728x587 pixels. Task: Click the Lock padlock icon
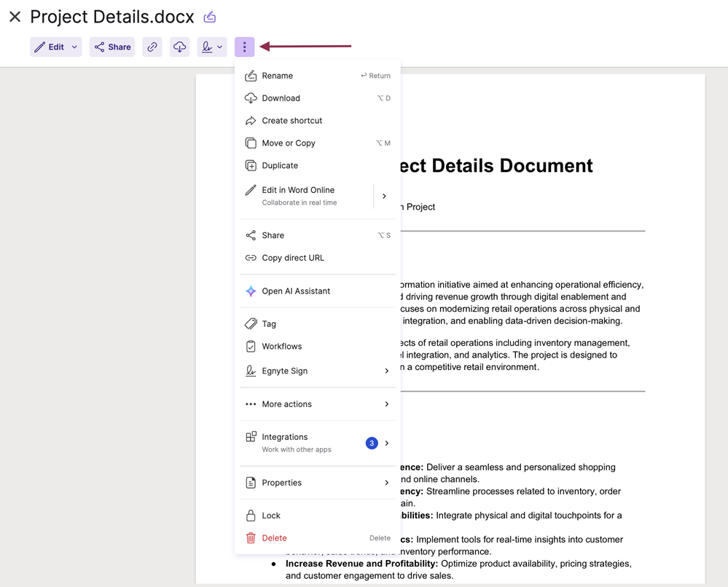pyautogui.click(x=251, y=516)
